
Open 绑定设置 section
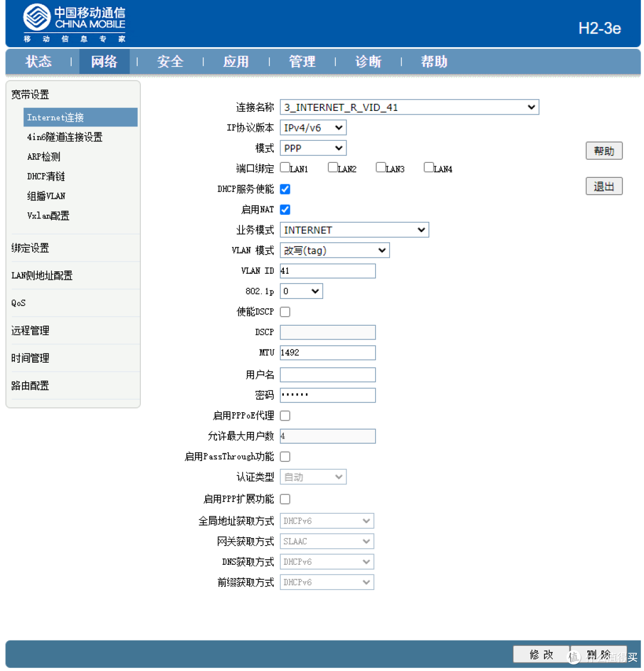30,248
